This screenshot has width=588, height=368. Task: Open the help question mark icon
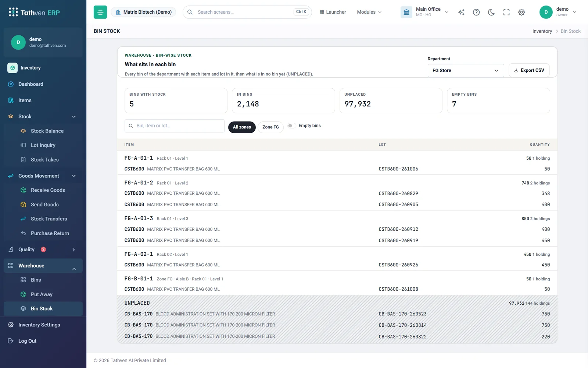point(476,12)
